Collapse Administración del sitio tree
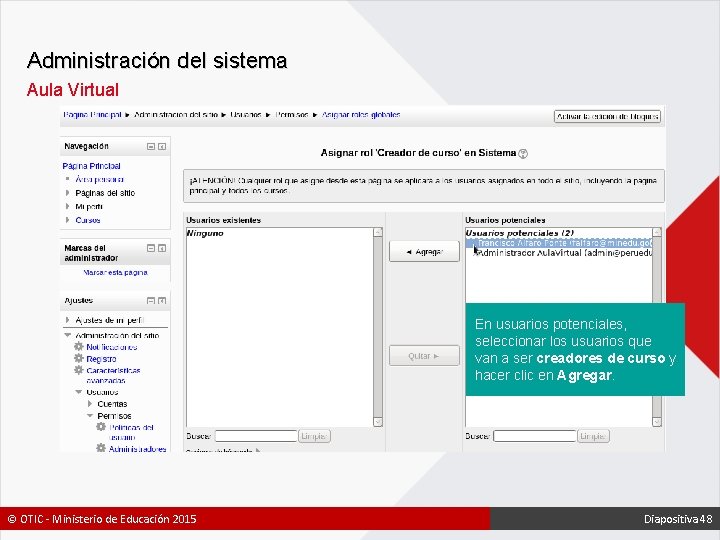Screen dimensions: 720x540 coord(68,335)
